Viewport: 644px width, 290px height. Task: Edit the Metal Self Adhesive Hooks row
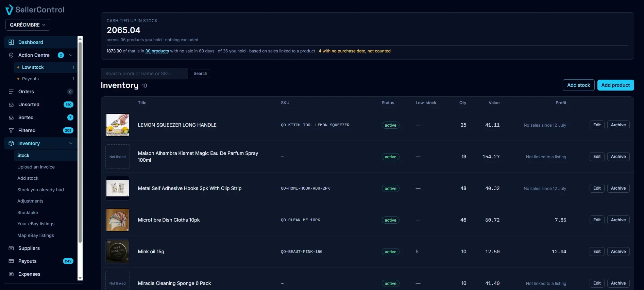point(597,188)
